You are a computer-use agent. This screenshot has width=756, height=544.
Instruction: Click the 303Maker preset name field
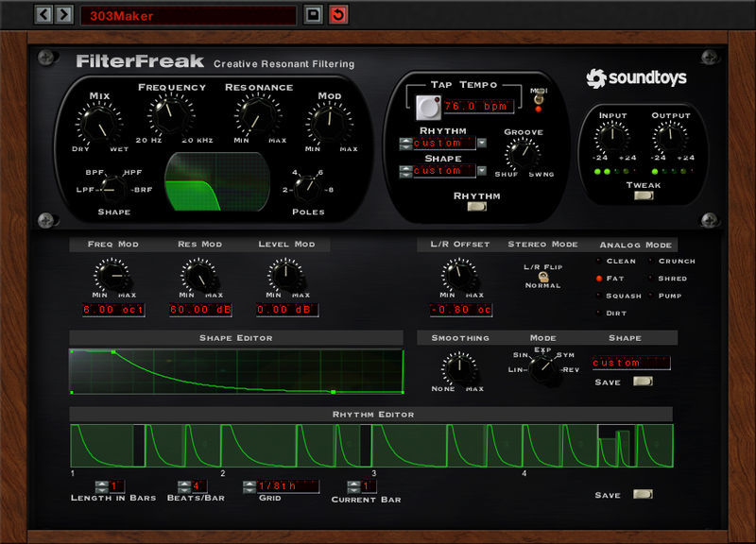tap(188, 15)
